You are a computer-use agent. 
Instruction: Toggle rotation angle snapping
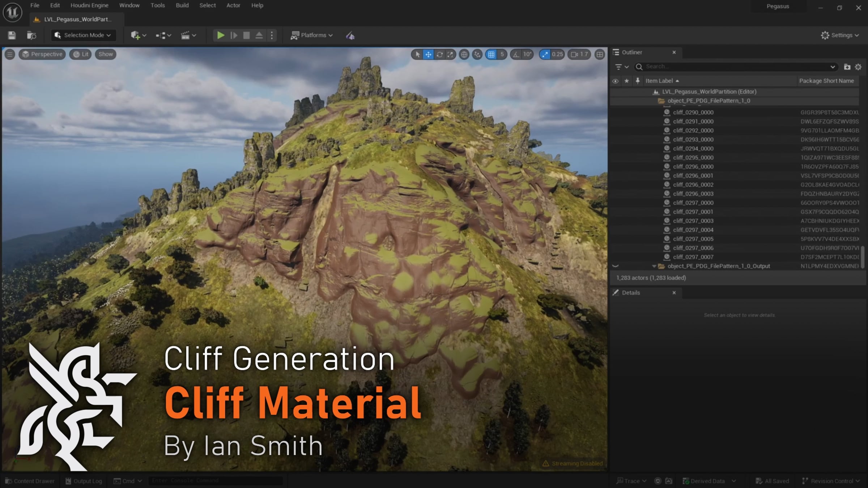point(516,54)
